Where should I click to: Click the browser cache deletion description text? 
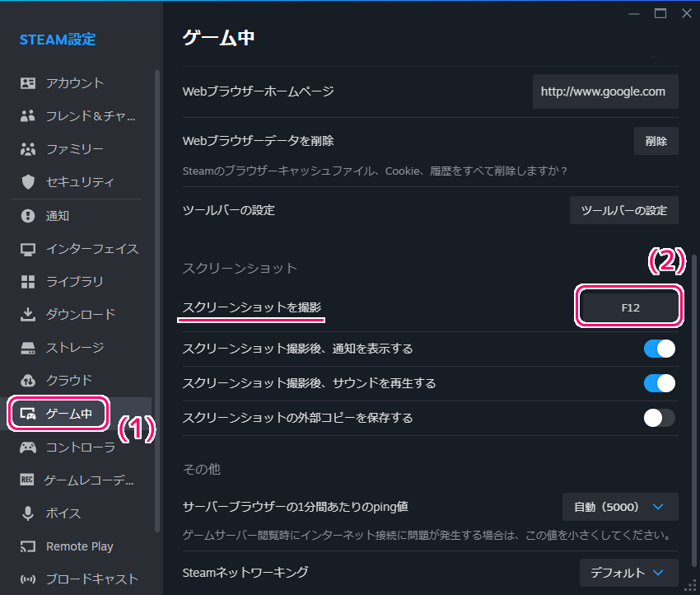pos(375,171)
